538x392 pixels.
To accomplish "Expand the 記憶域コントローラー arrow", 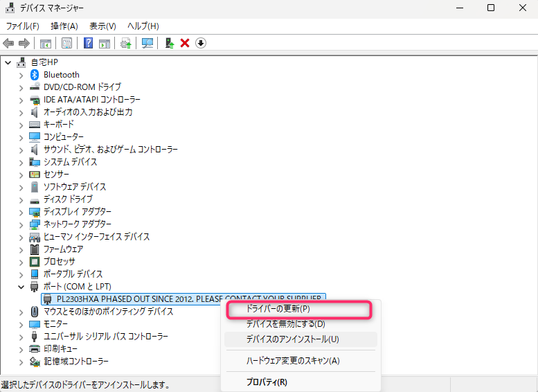I will [x=21, y=362].
